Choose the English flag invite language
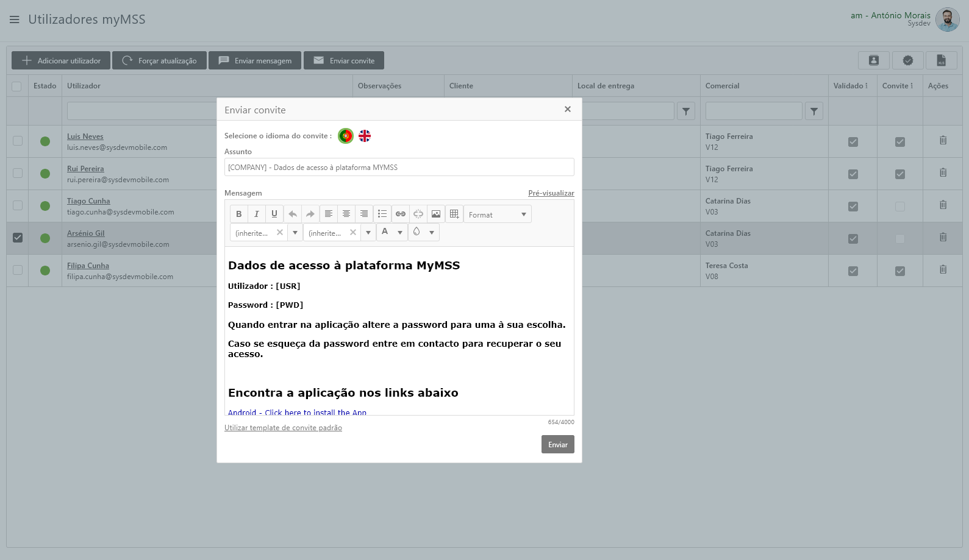This screenshot has height=560, width=969. (x=365, y=136)
